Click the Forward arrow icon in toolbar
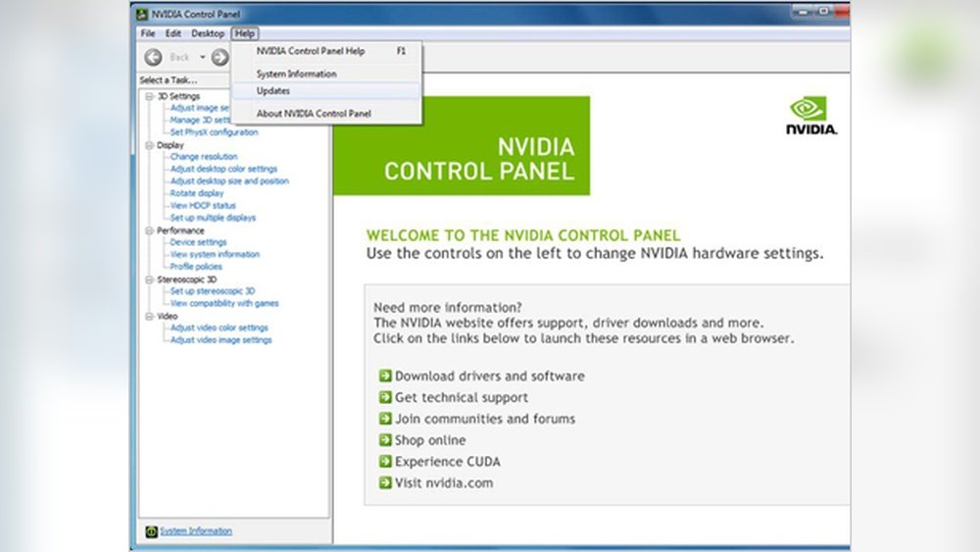The image size is (980, 552). click(x=220, y=58)
